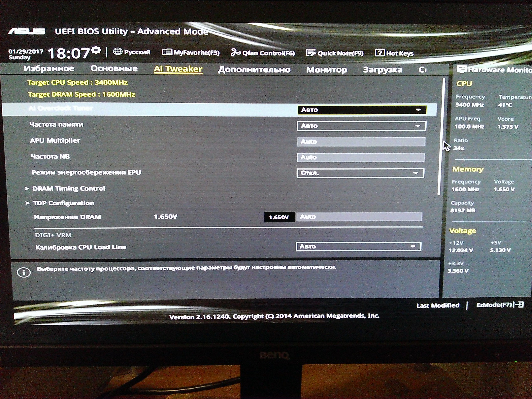Click the globe language icon
Image resolution: width=532 pixels, height=399 pixels.
118,51
